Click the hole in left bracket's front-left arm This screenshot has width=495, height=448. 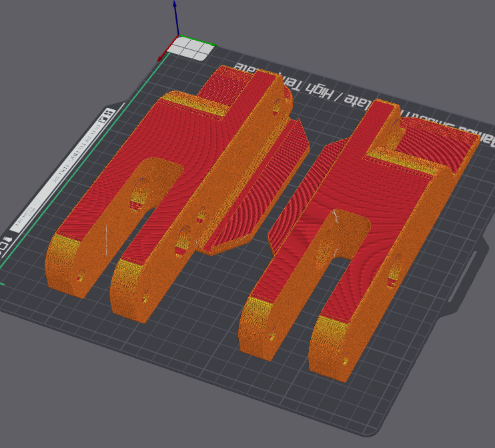tap(81, 274)
